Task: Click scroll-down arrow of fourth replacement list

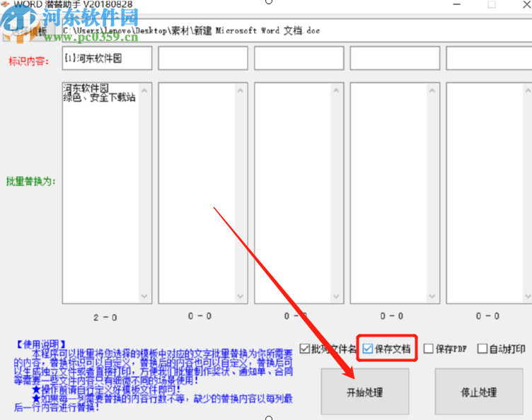Action: click(432, 296)
